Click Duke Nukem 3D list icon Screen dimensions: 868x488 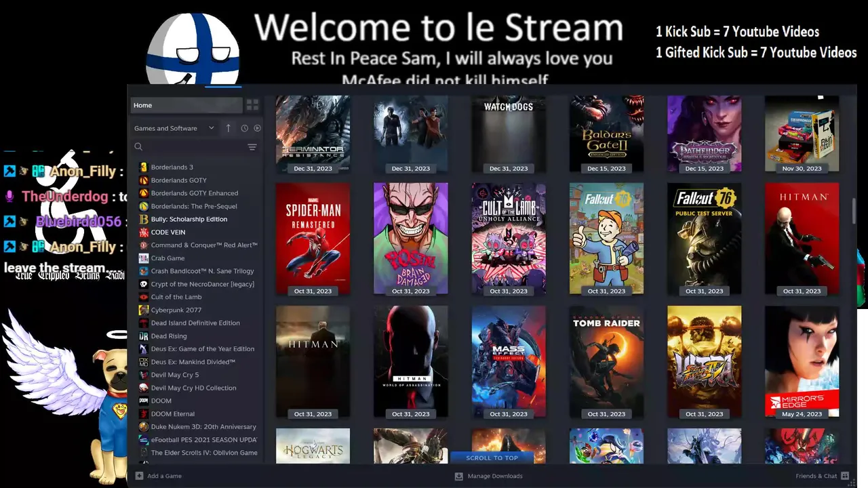pyautogui.click(x=143, y=427)
